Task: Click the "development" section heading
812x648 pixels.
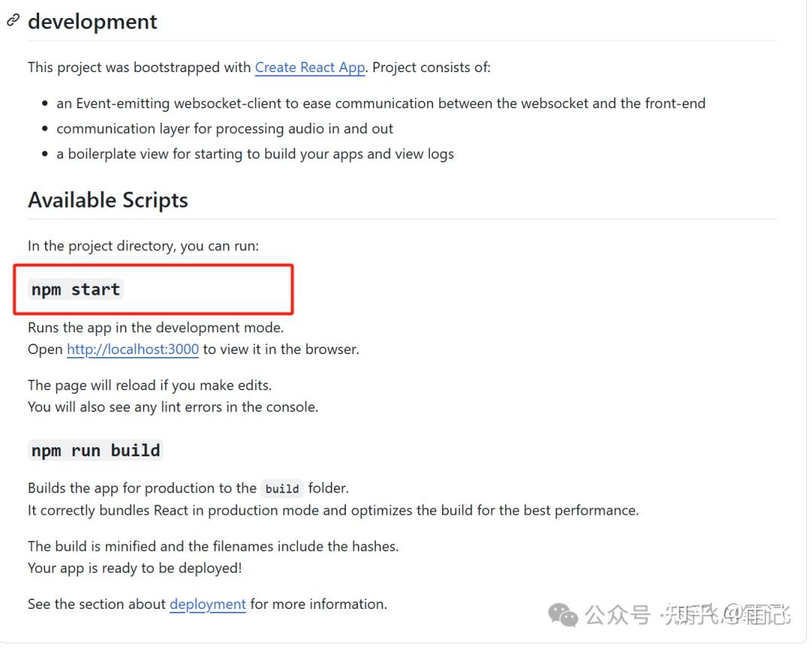Action: (92, 21)
